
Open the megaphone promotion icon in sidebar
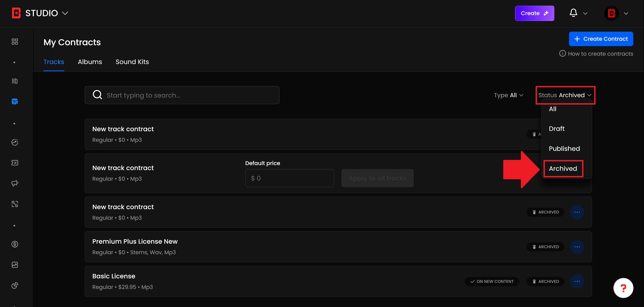point(15,183)
